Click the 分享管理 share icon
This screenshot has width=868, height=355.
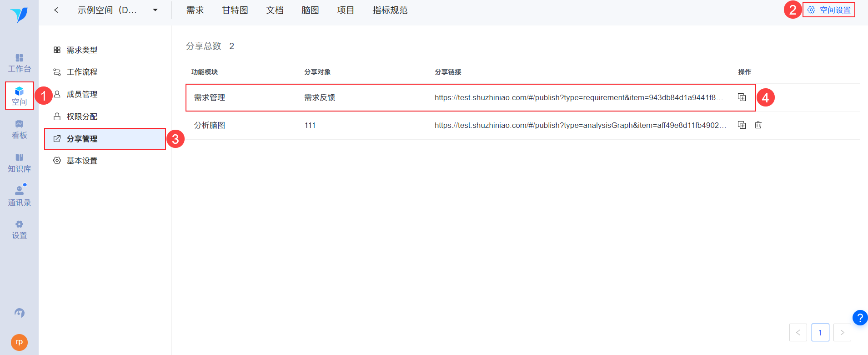click(57, 139)
